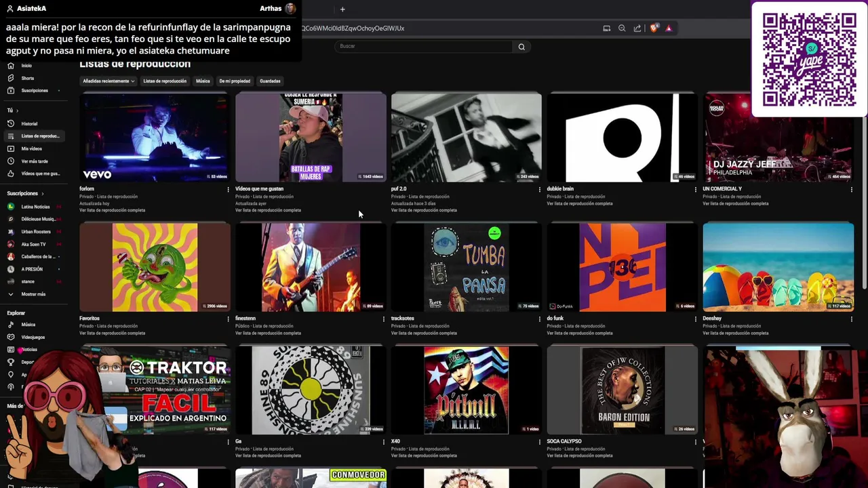Image resolution: width=868 pixels, height=488 pixels.
Task: Click the SOCA CALYPSO playlist title
Action: click(564, 441)
